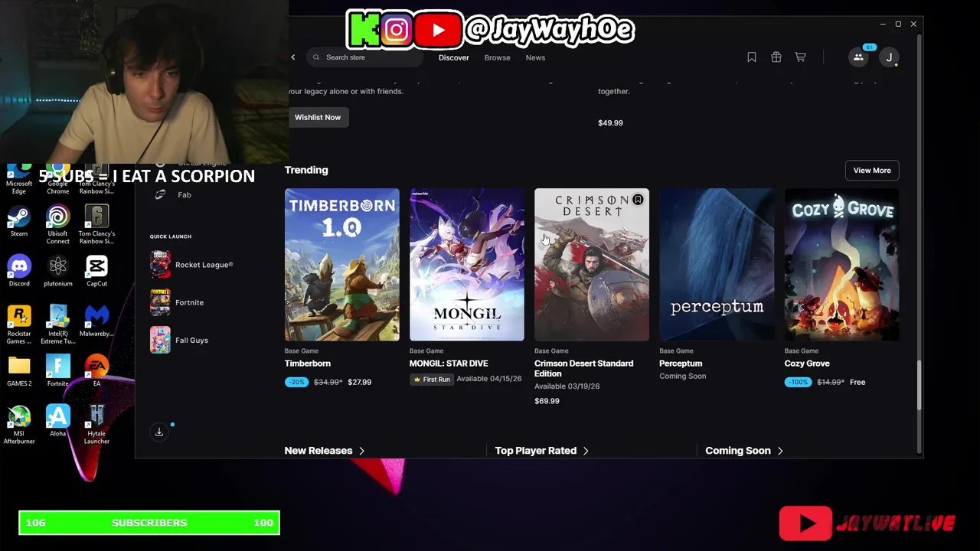Screen dimensions: 980x551
Task: Click the Timberborn title link
Action: [x=308, y=364]
